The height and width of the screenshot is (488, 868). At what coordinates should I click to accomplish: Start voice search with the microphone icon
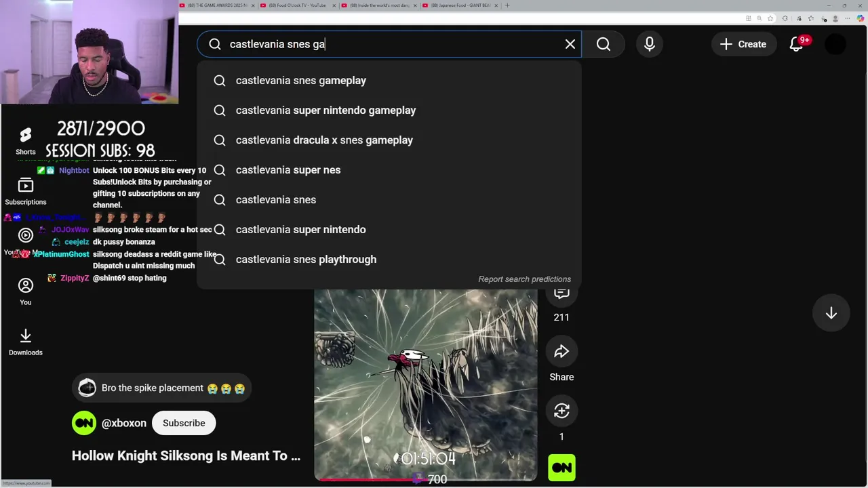pyautogui.click(x=650, y=44)
